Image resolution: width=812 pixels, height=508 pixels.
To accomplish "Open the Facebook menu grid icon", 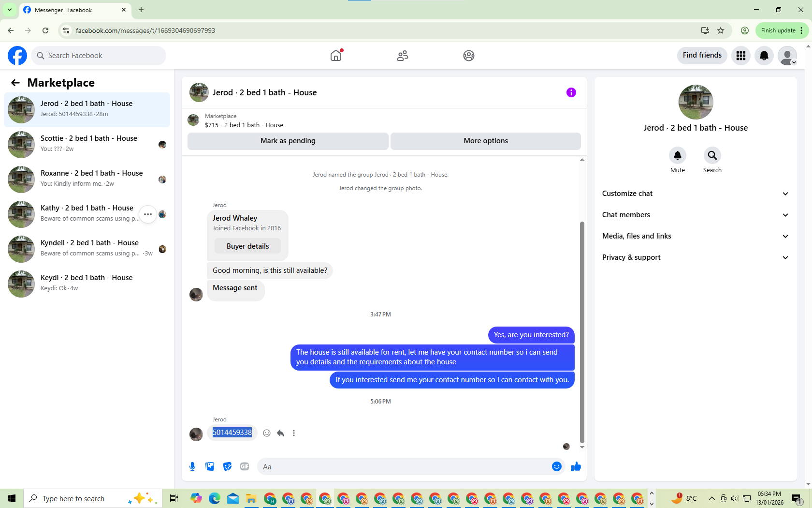I will pyautogui.click(x=741, y=56).
